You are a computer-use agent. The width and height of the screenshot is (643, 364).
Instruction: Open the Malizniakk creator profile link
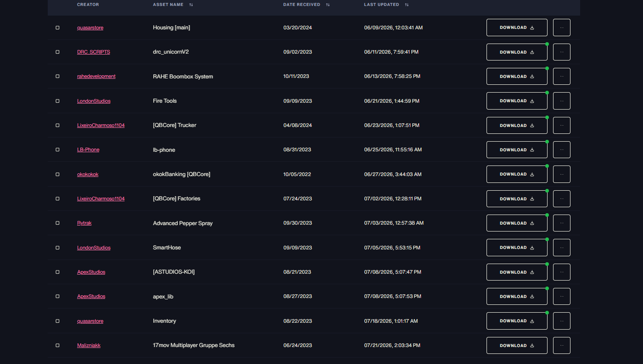coord(89,346)
